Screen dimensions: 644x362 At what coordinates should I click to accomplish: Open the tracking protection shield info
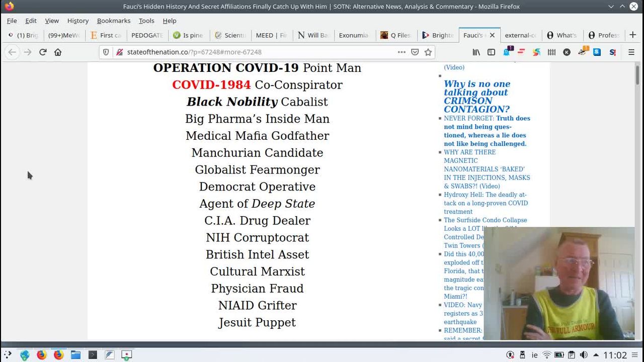coord(106,52)
